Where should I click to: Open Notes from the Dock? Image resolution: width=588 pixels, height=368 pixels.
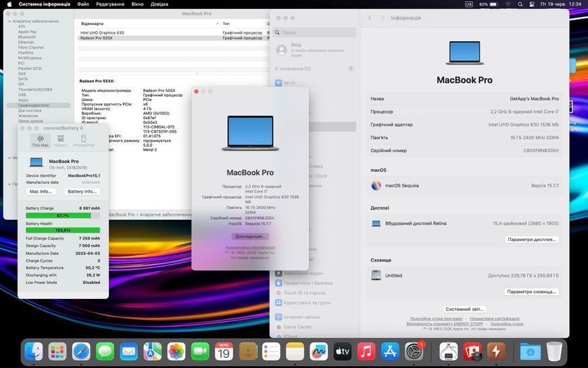coord(295,352)
